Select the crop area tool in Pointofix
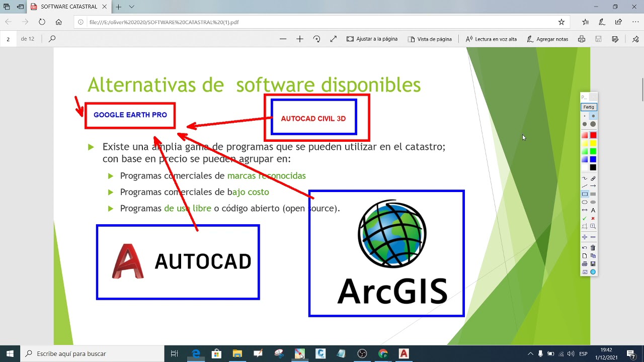This screenshot has height=362, width=644. [585, 226]
